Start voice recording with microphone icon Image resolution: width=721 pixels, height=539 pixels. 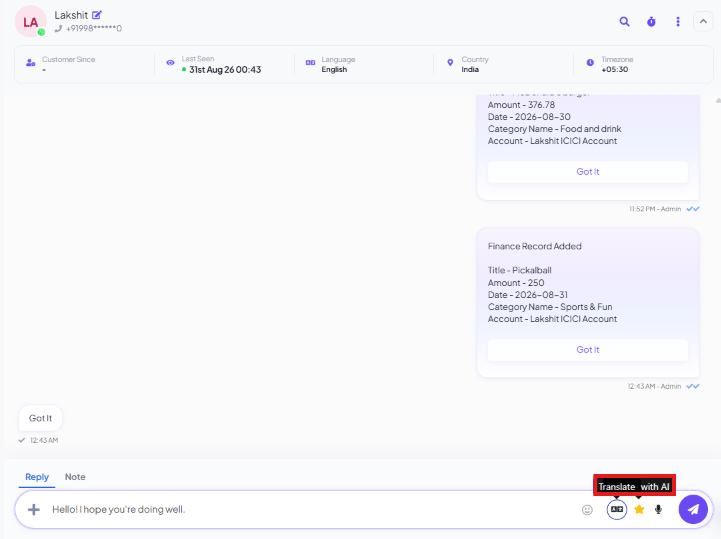[658, 510]
